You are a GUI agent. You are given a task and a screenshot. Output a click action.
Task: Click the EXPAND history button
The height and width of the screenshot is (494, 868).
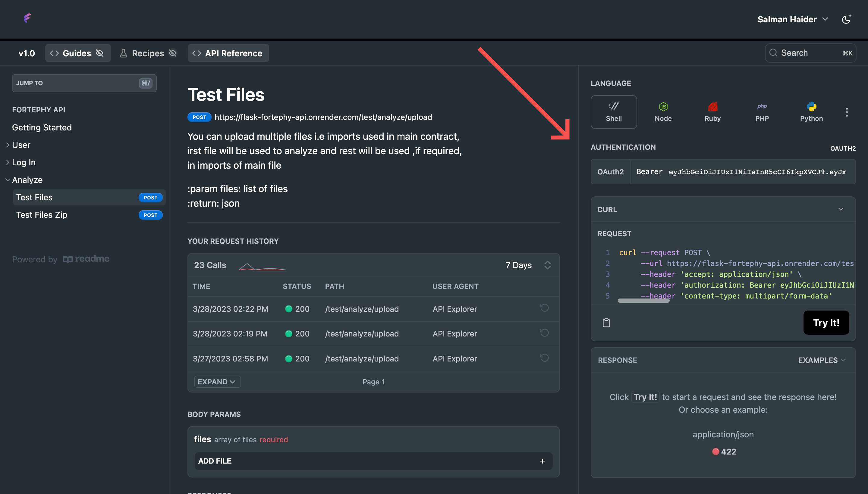(x=217, y=382)
